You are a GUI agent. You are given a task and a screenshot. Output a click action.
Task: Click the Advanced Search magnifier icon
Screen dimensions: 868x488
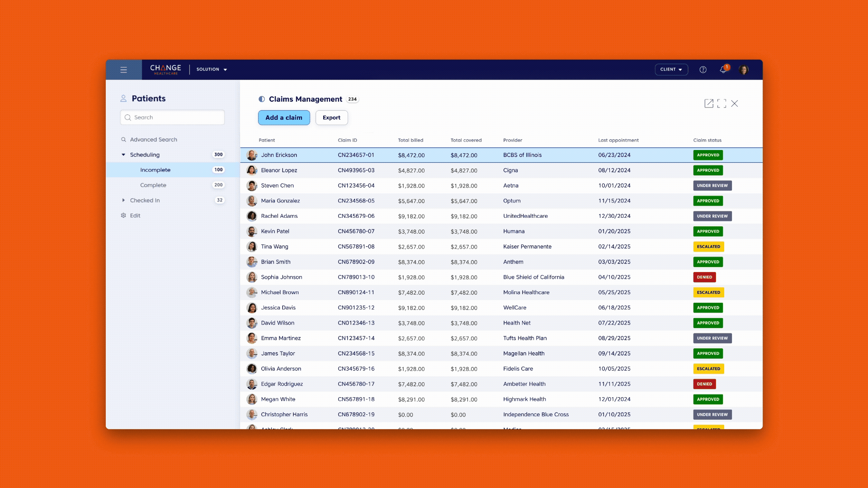coord(123,140)
